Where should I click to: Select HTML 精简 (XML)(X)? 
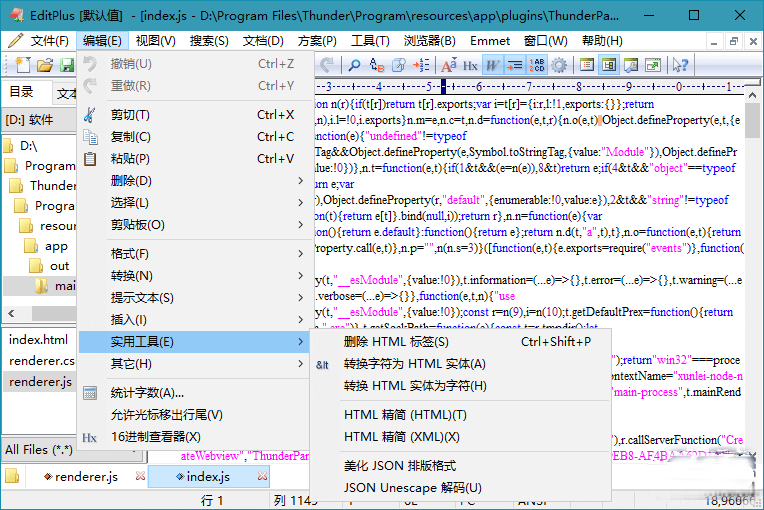pyautogui.click(x=460, y=436)
